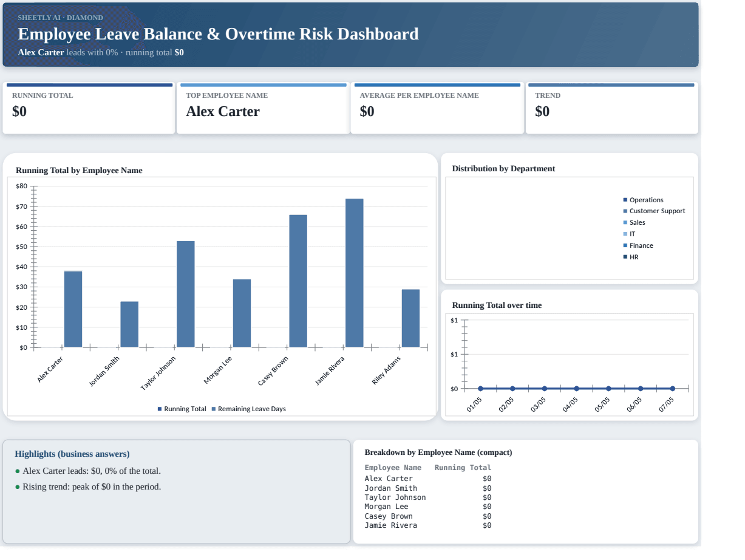745x560 pixels.
Task: Click the 02/05 data point on the line chart
Action: pyautogui.click(x=512, y=389)
